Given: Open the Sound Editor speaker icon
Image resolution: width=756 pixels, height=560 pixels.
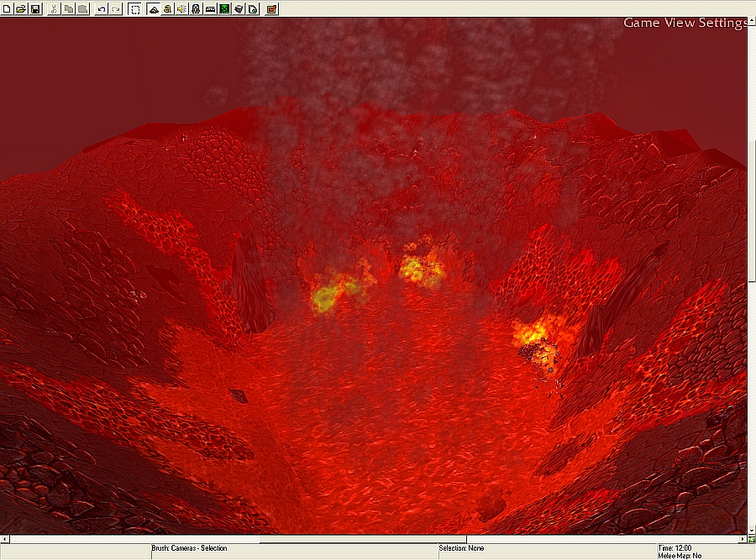Looking at the screenshot, I should pyautogui.click(x=181, y=8).
